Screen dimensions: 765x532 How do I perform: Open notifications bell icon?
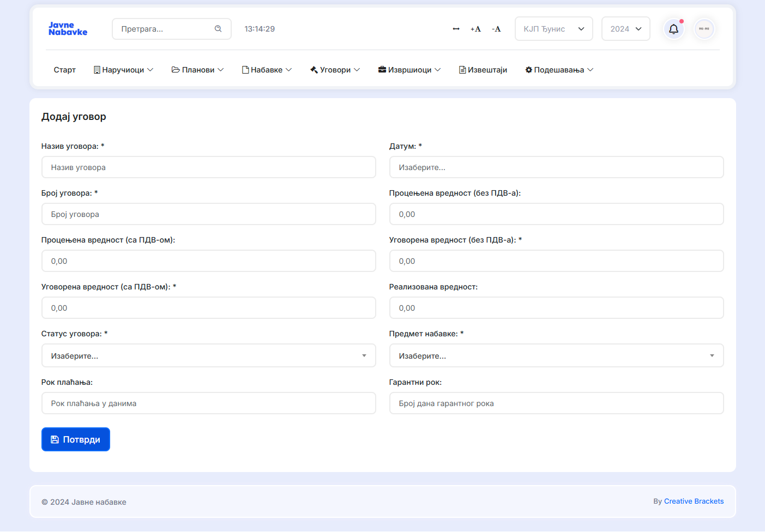click(x=673, y=29)
